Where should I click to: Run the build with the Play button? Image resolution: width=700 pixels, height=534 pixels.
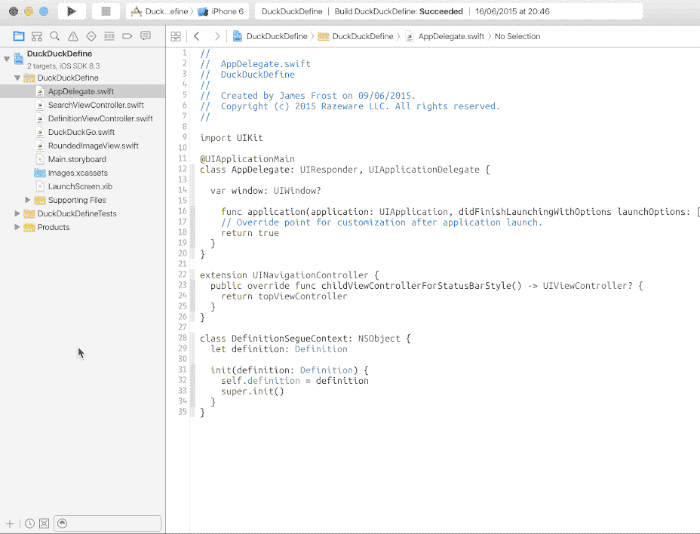(71, 11)
